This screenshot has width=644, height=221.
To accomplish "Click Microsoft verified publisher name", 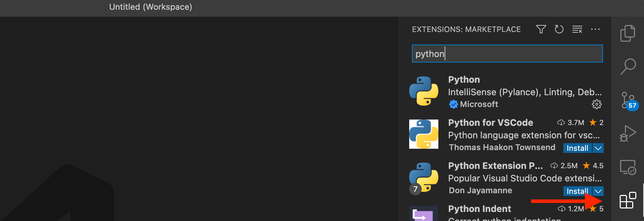I will 479,104.
